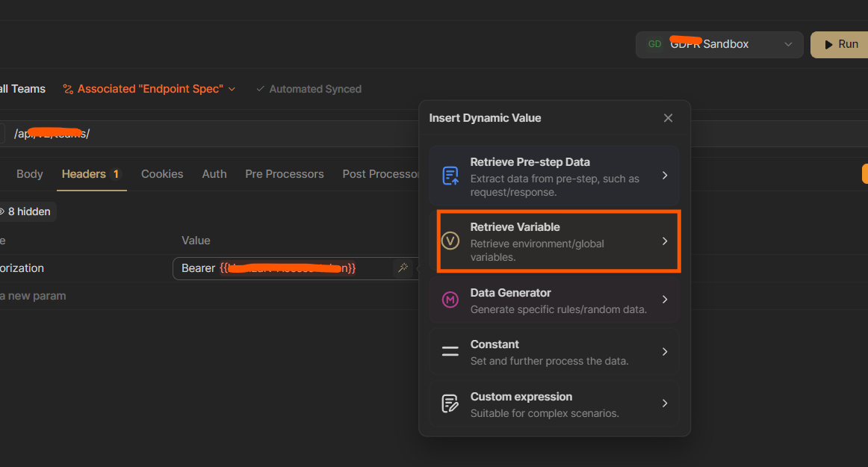
Task: Click the Retrieve Pre-step Data document icon
Action: point(450,176)
